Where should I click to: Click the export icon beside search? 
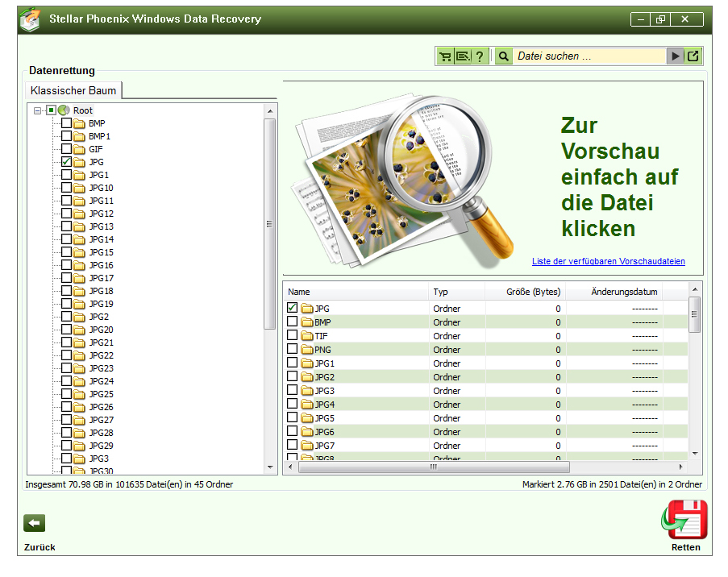[693, 56]
